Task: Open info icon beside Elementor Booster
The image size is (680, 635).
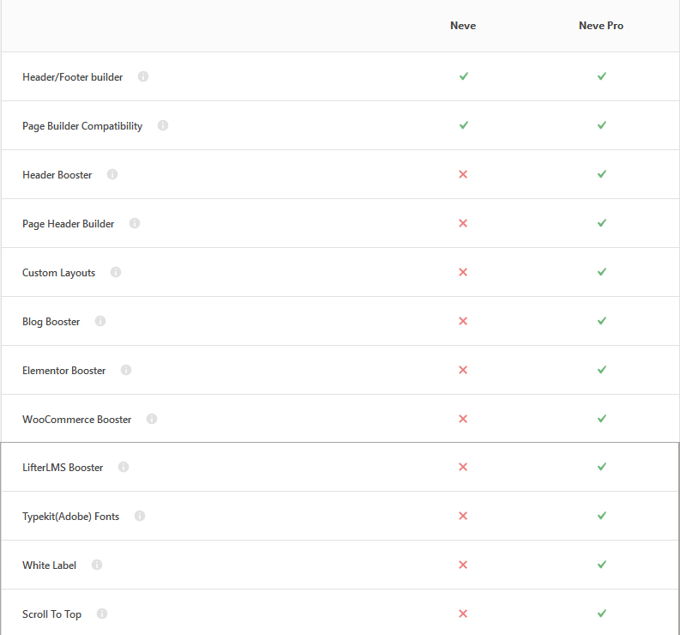Action: [x=126, y=370]
